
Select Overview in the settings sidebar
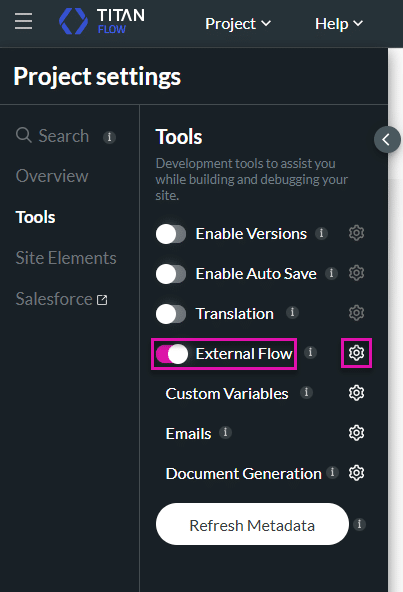[52, 176]
